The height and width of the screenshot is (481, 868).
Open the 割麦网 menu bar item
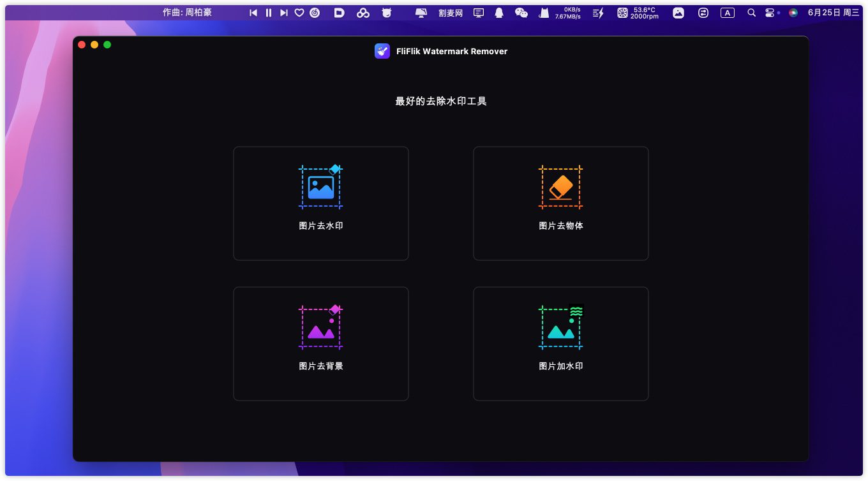click(x=451, y=13)
